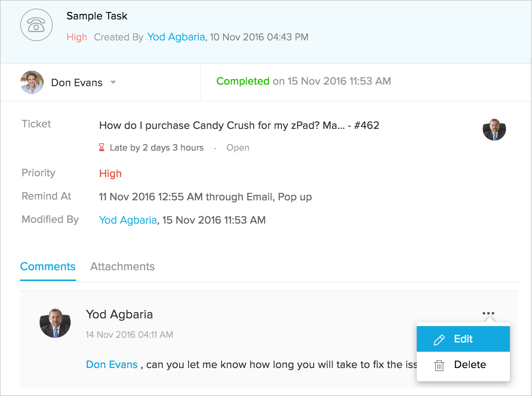Click Don Evans profile photo
This screenshot has height=396, width=532.
(x=32, y=82)
